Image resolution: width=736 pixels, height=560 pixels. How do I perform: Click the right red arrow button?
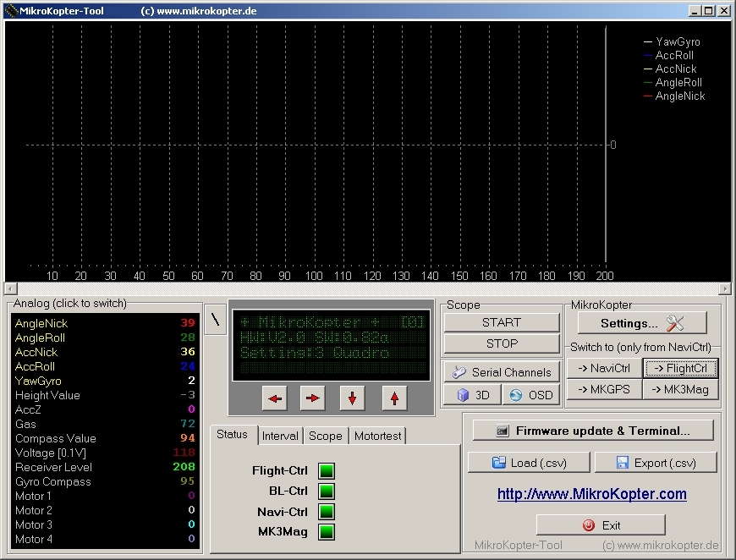point(313,397)
